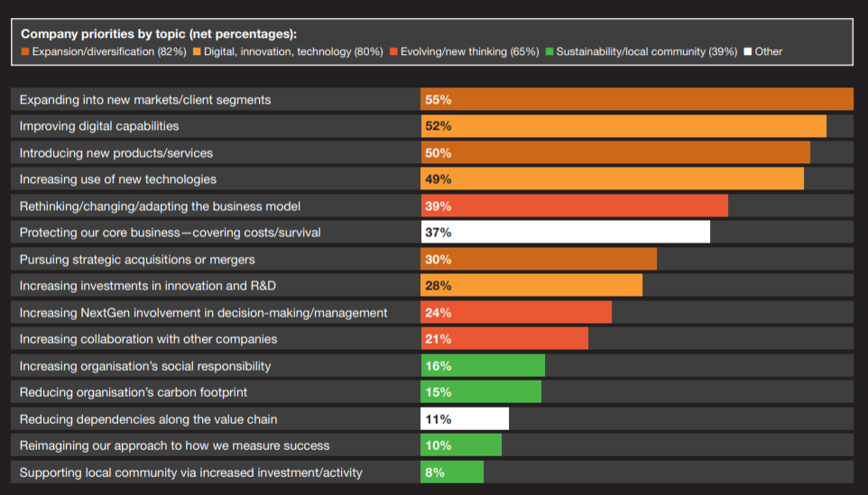The height and width of the screenshot is (495, 868).
Task: Select the 'Improving digital capabilities' row label
Action: point(99,126)
